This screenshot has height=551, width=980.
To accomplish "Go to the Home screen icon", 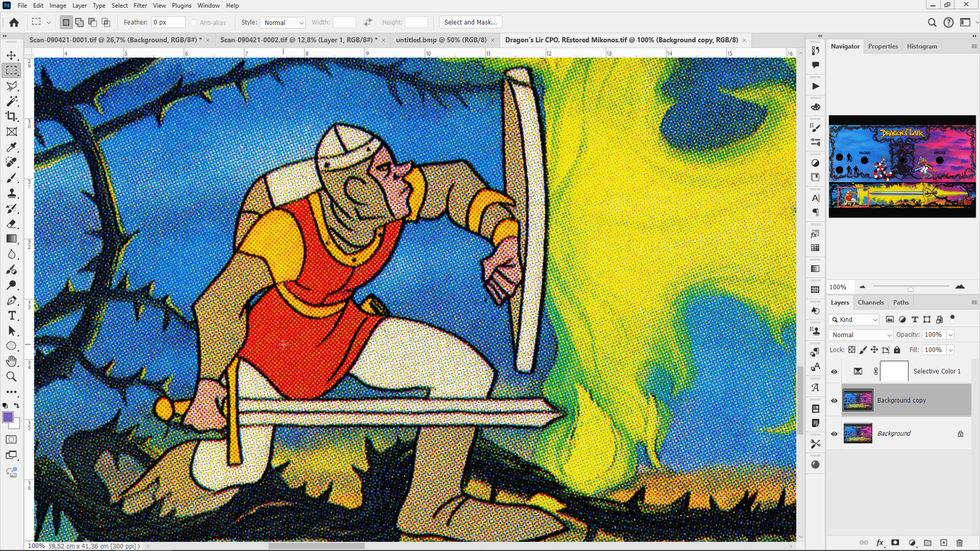I will pos(14,22).
